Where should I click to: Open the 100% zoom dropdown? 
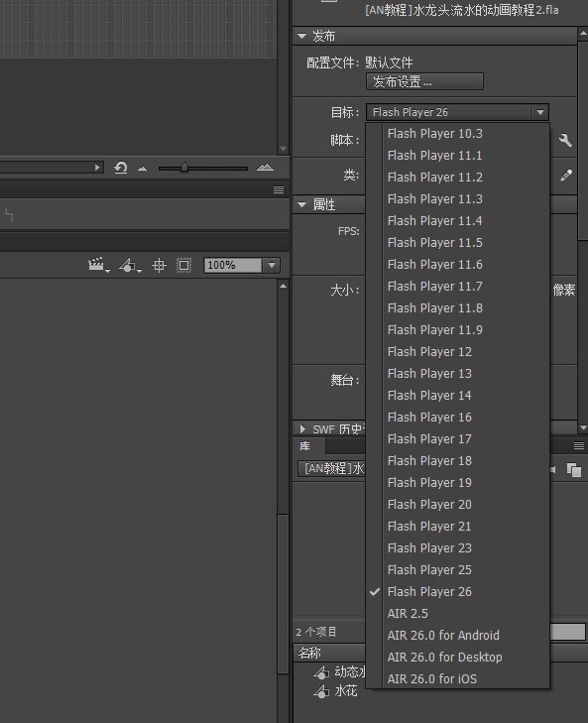(x=272, y=265)
